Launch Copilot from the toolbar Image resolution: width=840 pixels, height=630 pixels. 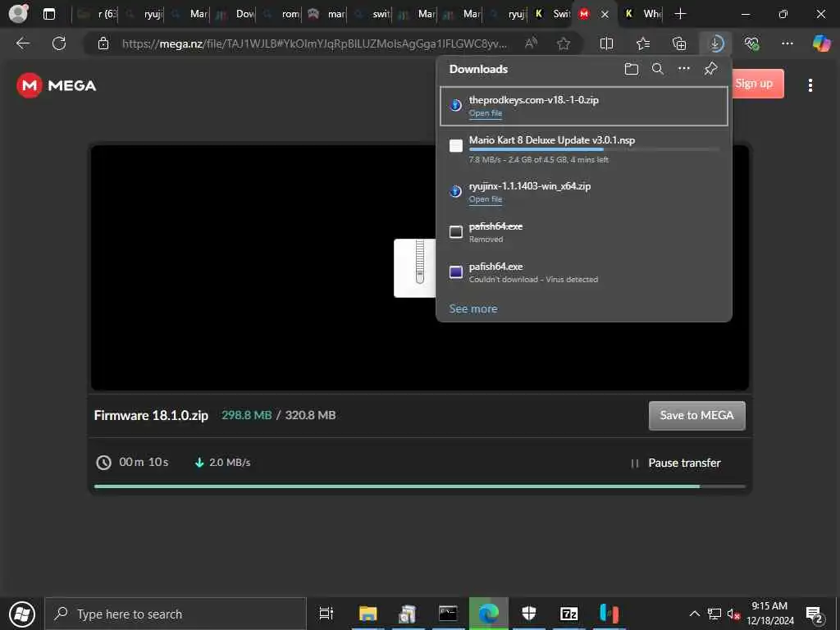[821, 43]
